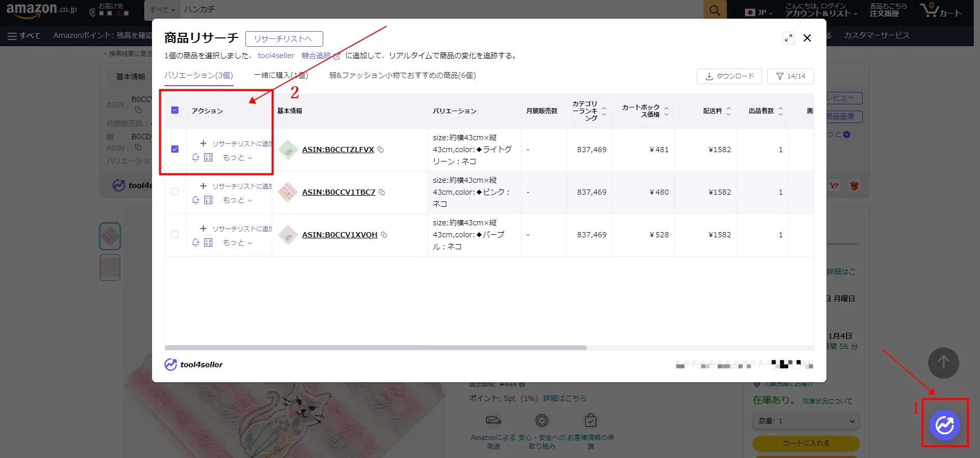Image resolution: width=980 pixels, height=458 pixels.
Task: Click リサーチリストに追加 for ASIN B0CCV1TBC7
Action: (242, 186)
